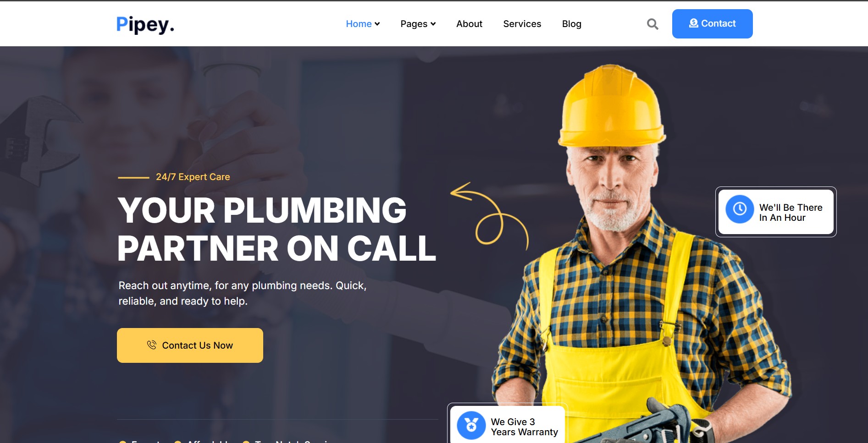Screen dimensions: 868x443
Task: Open the Pages menu item
Action: click(x=414, y=24)
